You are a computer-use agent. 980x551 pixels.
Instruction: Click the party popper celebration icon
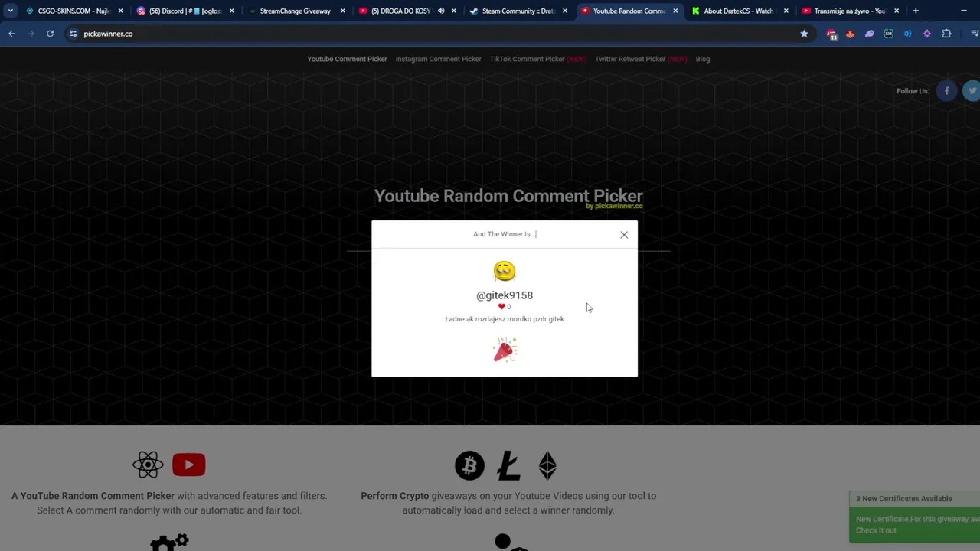pos(505,350)
